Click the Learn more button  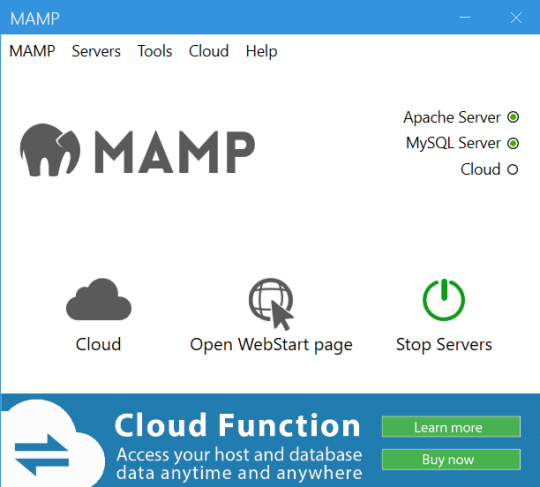point(451,427)
